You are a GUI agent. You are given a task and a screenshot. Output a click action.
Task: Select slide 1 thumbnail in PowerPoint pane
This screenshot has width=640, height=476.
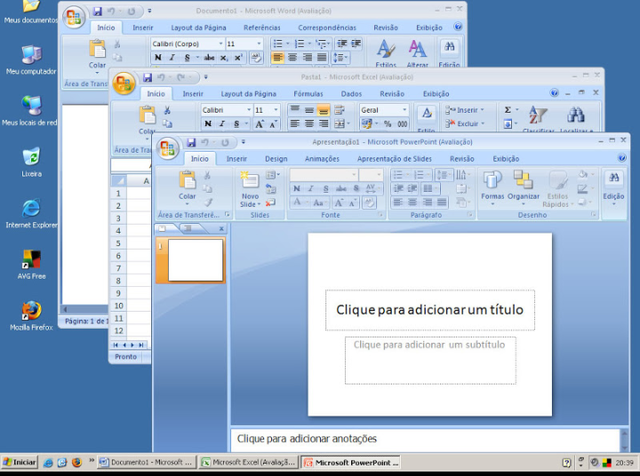click(x=196, y=260)
